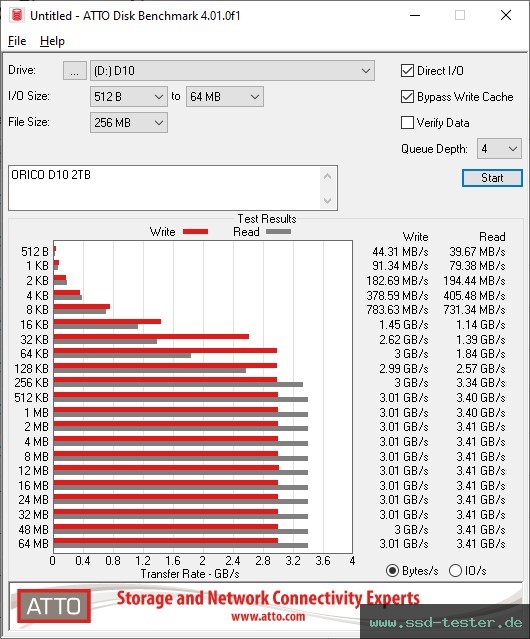
Task: Minimize the ATTO Disk Benchmark window
Action: (415, 15)
